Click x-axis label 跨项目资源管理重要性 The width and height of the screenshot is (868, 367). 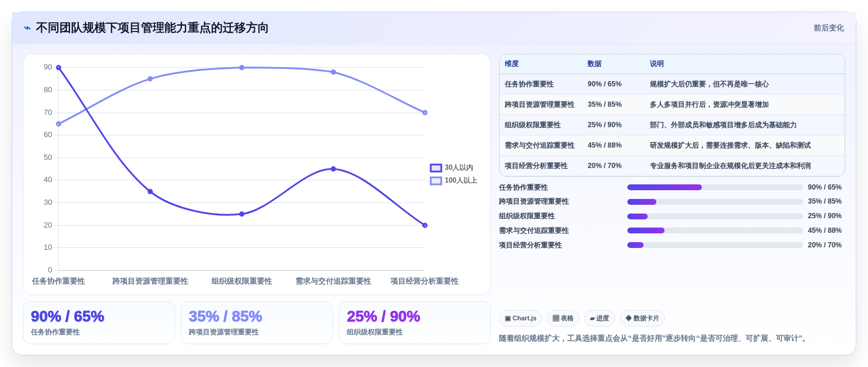(150, 281)
